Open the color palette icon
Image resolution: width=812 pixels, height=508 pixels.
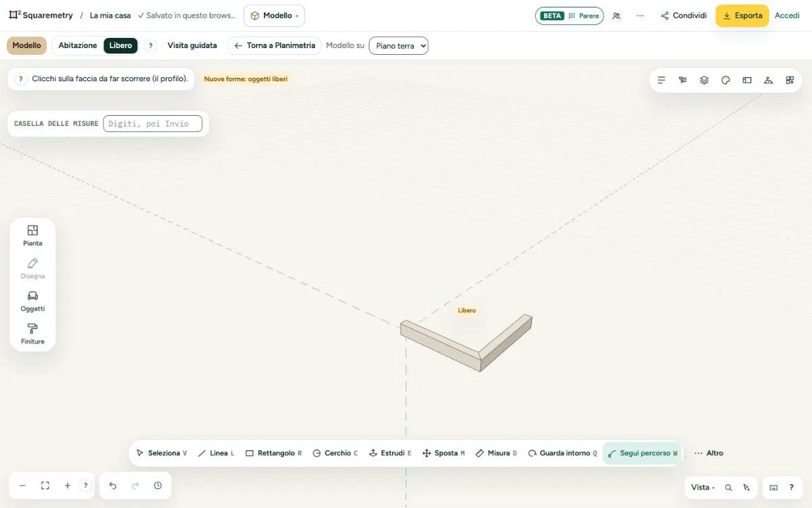click(x=725, y=80)
